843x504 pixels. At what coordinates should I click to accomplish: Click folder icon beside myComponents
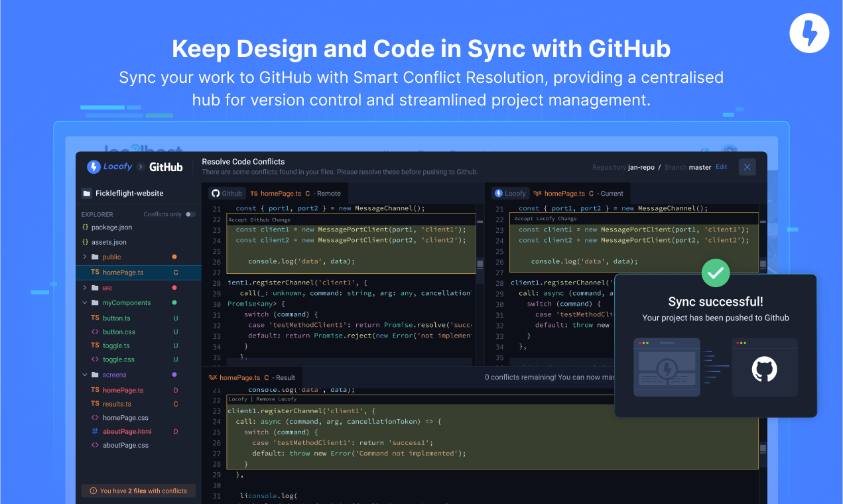pyautogui.click(x=95, y=302)
